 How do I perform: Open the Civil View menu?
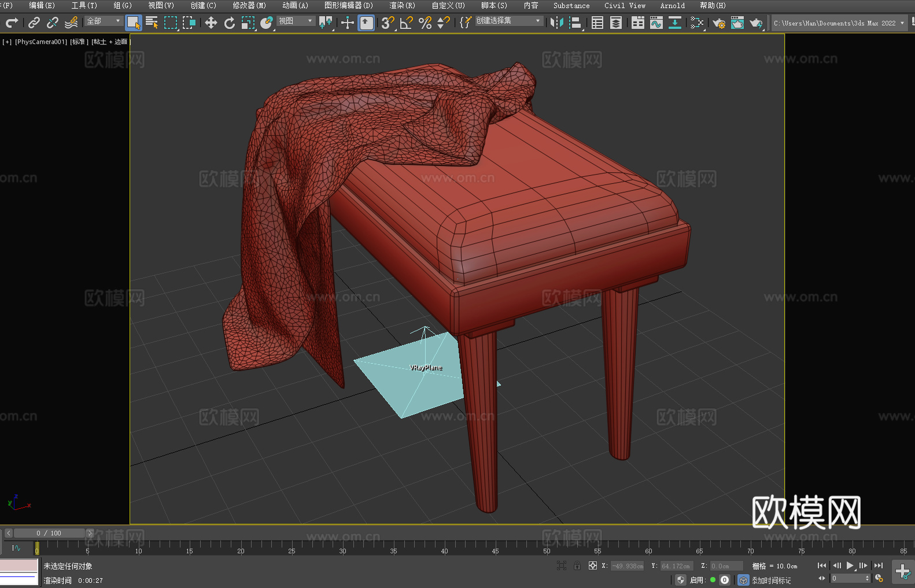(625, 5)
